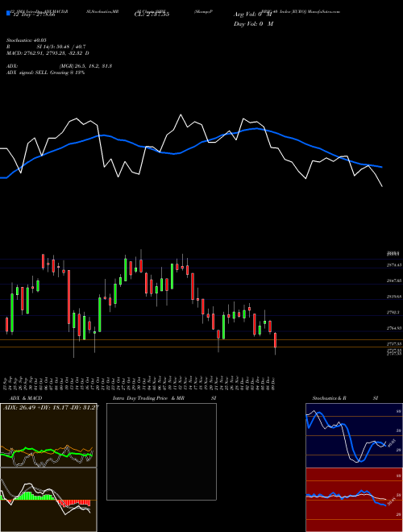Click the 'CL: 2737.55' closing price text
The image size is (403, 532).
coord(152,15)
